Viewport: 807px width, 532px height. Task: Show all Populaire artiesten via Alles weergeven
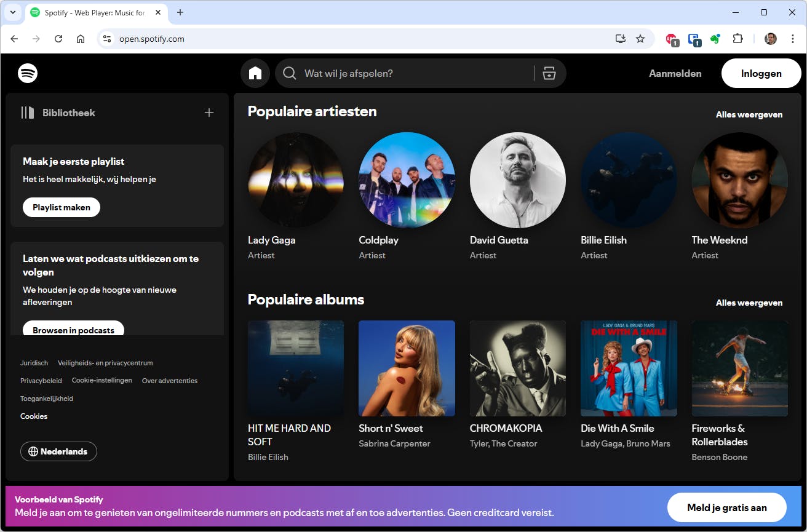[x=749, y=114]
